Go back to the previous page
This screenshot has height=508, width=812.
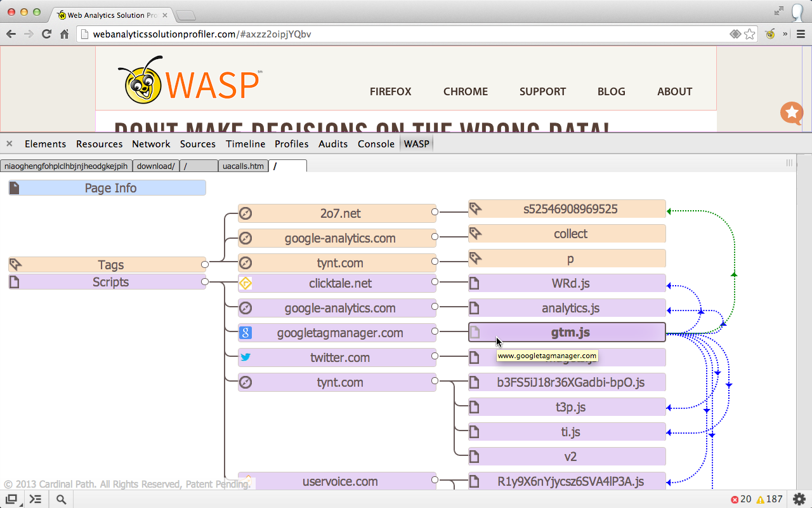pos(11,34)
